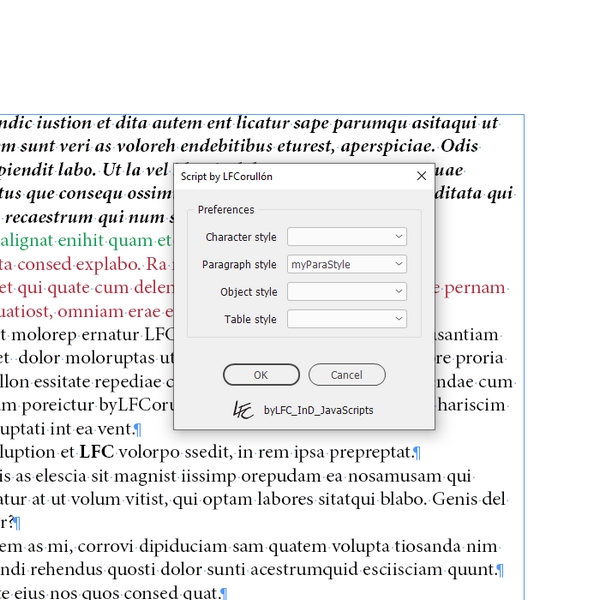Confirm the dialog with OK
Viewport: 600px width, 600px height.
(261, 375)
